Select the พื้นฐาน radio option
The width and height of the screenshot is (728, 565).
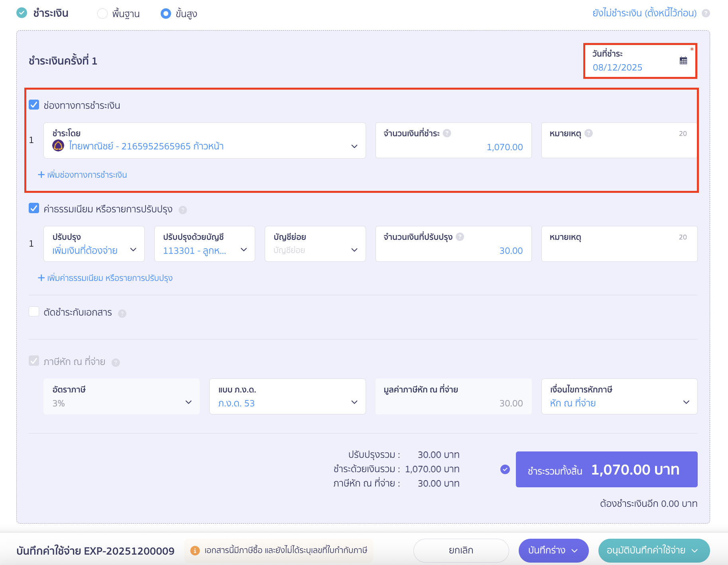102,14
